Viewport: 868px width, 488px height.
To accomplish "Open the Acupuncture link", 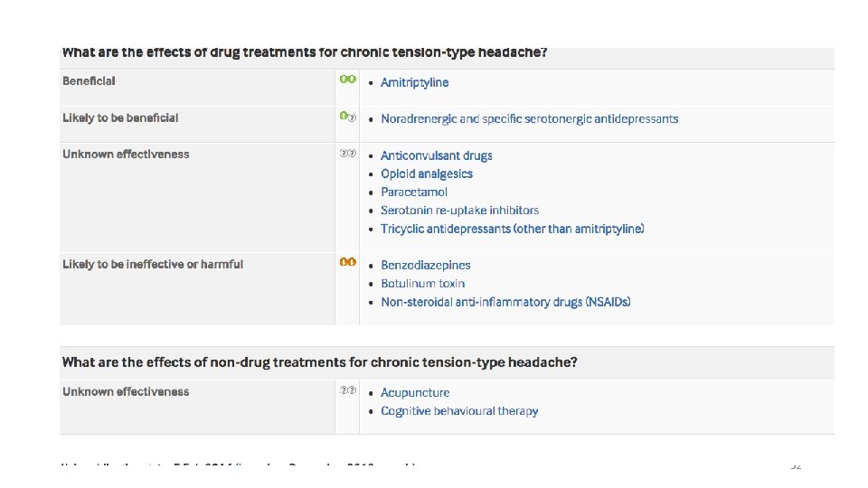I will point(414,392).
